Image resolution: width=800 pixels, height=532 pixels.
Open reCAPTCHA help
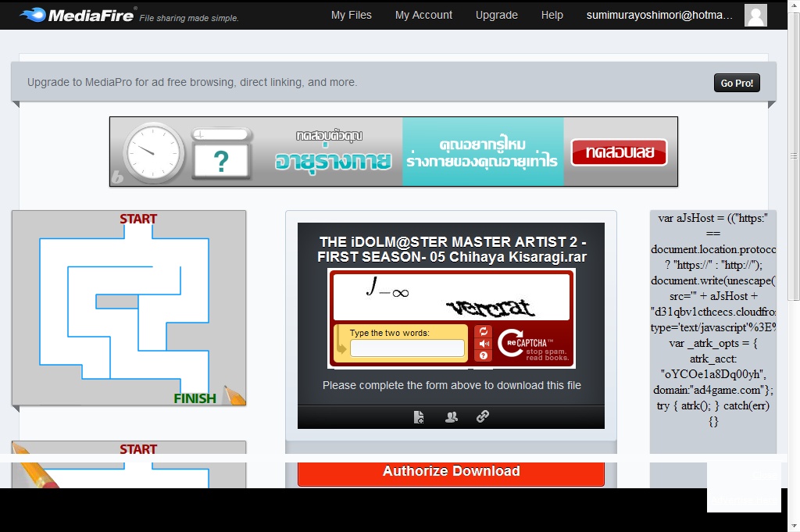(483, 355)
